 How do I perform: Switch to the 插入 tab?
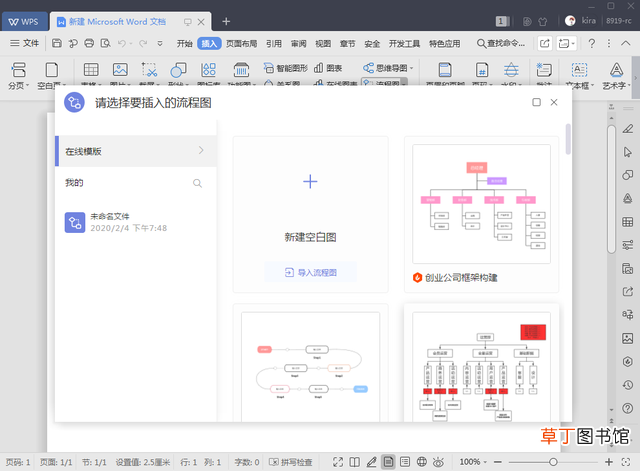pyautogui.click(x=209, y=43)
